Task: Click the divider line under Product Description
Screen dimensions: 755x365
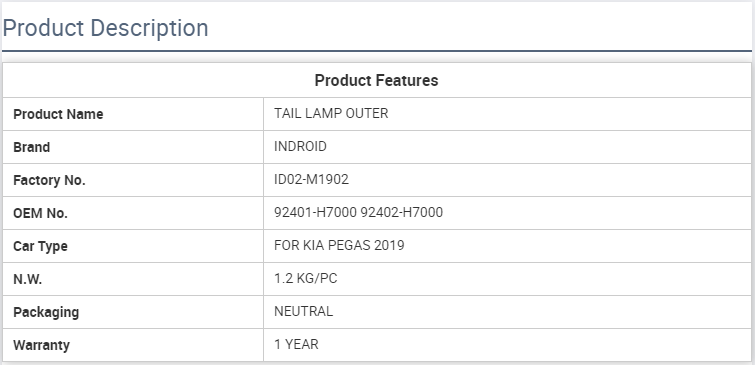Action: coord(377,51)
